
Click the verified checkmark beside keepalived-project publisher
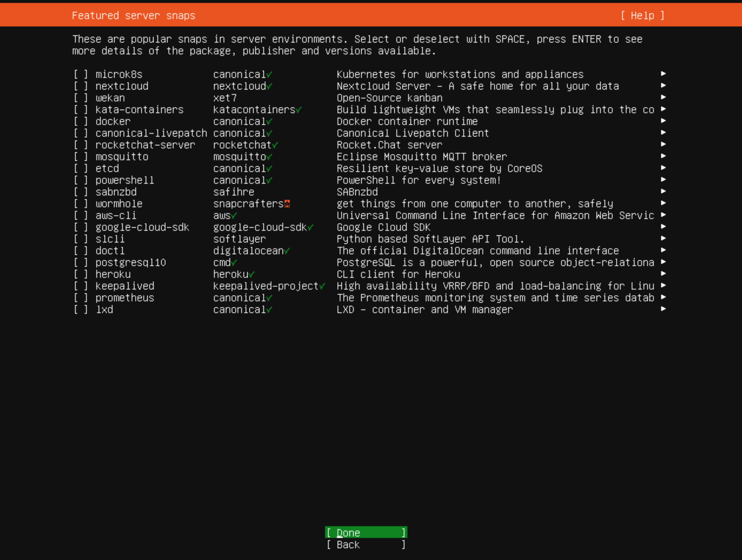click(x=322, y=286)
